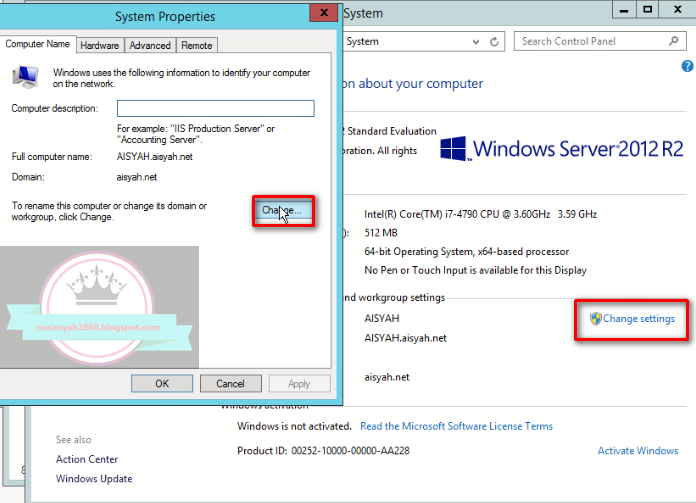The image size is (696, 503).
Task: Close the System control panel window
Action: [677, 10]
